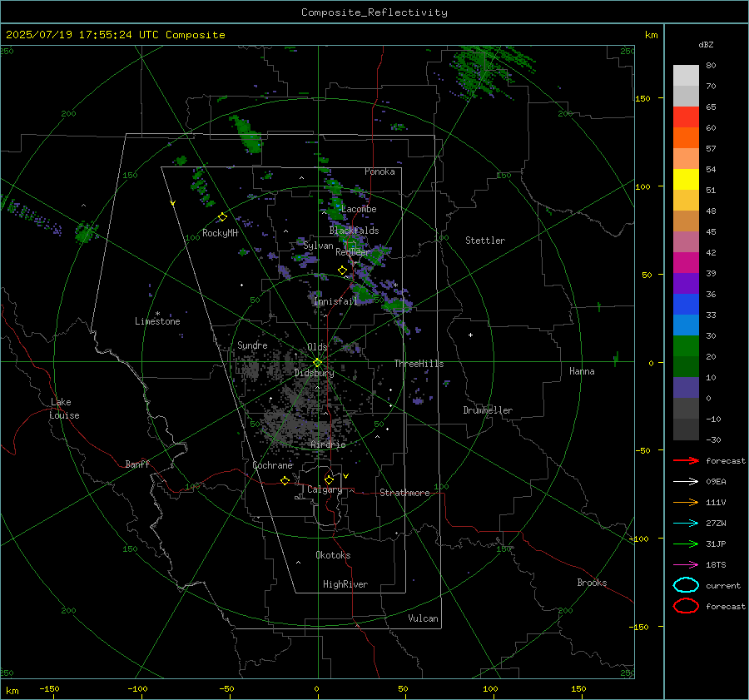Select the magenta 42-39 dBZ swatch
This screenshot has width=749, height=700.
click(x=686, y=262)
